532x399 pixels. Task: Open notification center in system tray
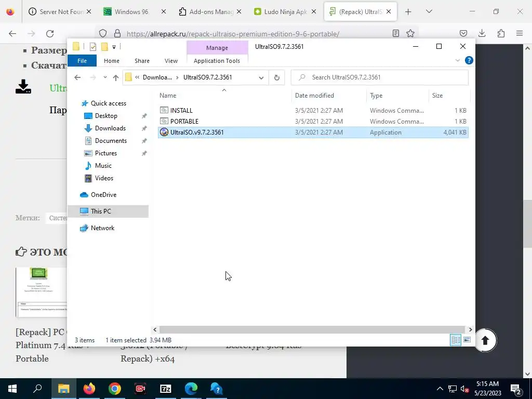pos(515,389)
